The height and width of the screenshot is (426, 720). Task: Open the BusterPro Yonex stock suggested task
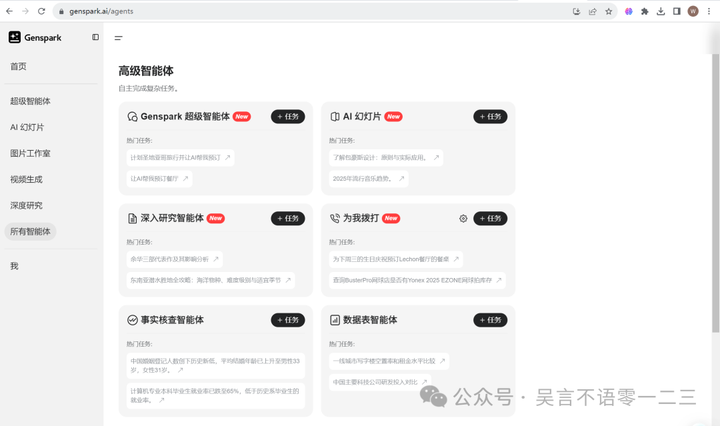coord(417,280)
